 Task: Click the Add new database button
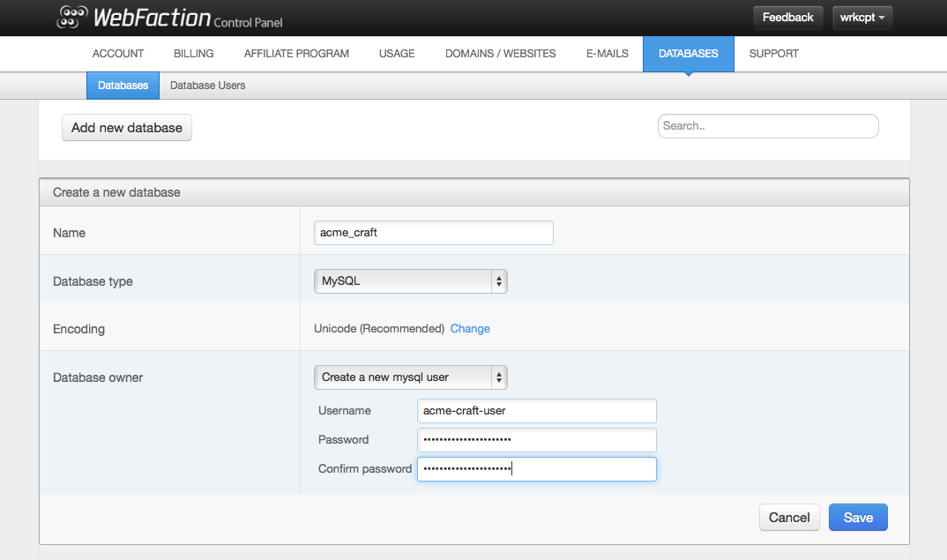click(x=127, y=128)
